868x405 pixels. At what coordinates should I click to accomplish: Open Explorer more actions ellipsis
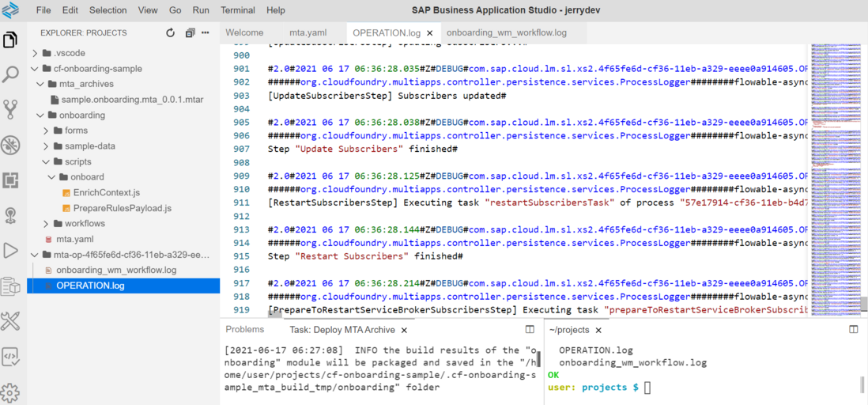click(206, 32)
